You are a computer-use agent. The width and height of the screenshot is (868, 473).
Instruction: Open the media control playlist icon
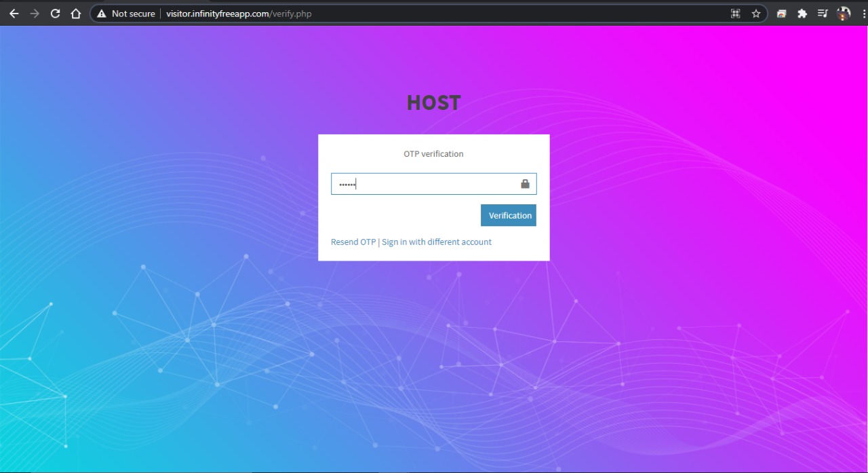(x=823, y=14)
